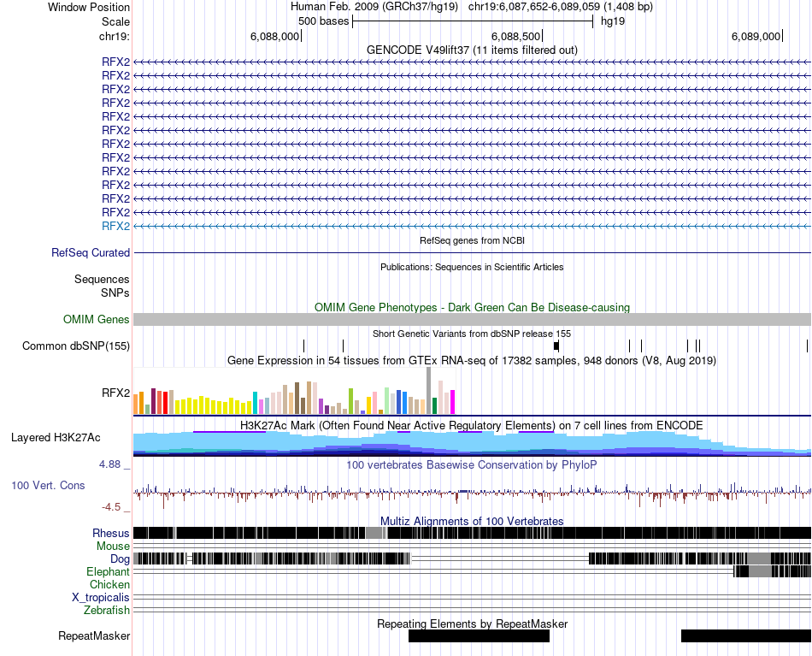Image resolution: width=812 pixels, height=656 pixels.
Task: Click the OMIM Genes label
Action: [96, 319]
